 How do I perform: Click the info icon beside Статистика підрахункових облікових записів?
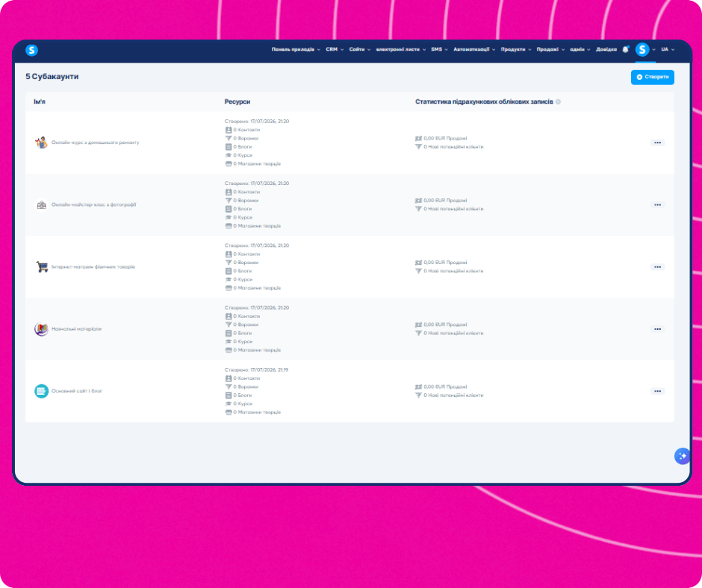pos(558,102)
